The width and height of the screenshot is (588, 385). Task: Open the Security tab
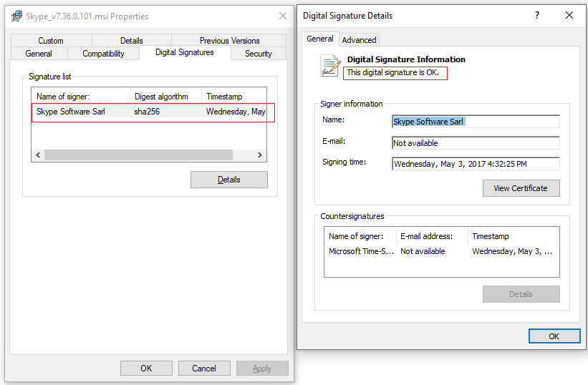click(x=259, y=54)
